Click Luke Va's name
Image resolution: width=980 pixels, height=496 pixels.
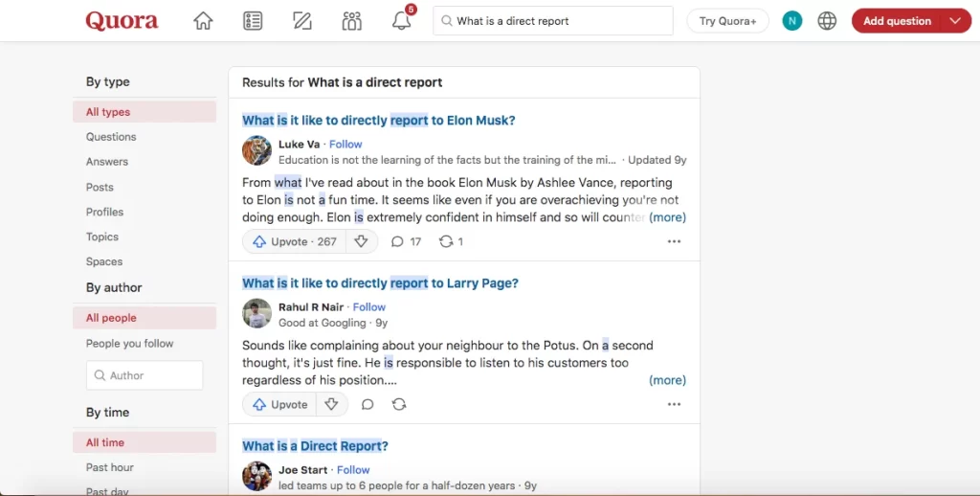pyautogui.click(x=300, y=144)
